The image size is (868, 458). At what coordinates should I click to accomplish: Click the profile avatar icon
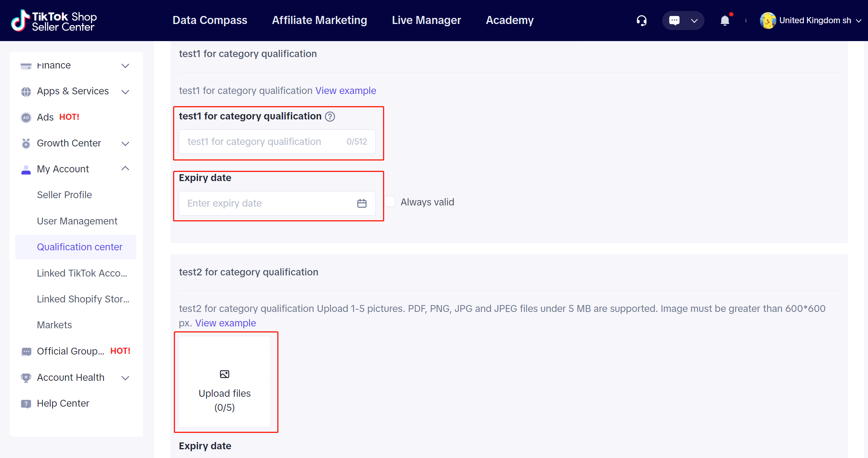pos(768,21)
